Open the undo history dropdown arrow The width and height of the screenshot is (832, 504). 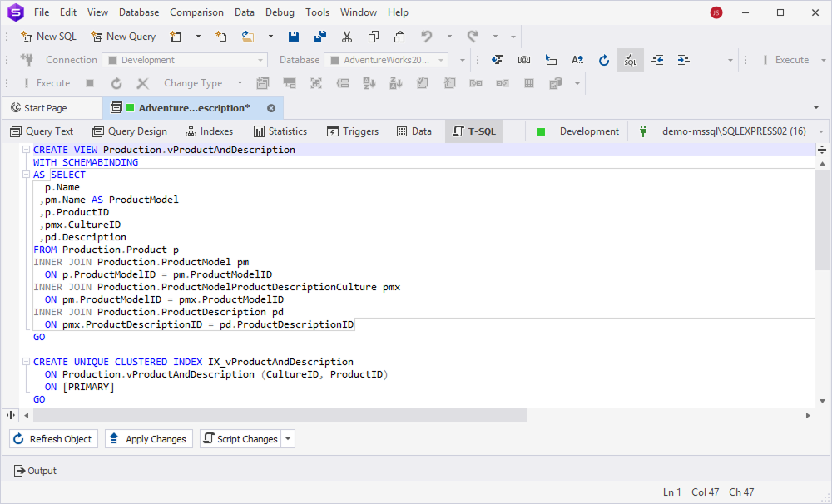coord(449,37)
